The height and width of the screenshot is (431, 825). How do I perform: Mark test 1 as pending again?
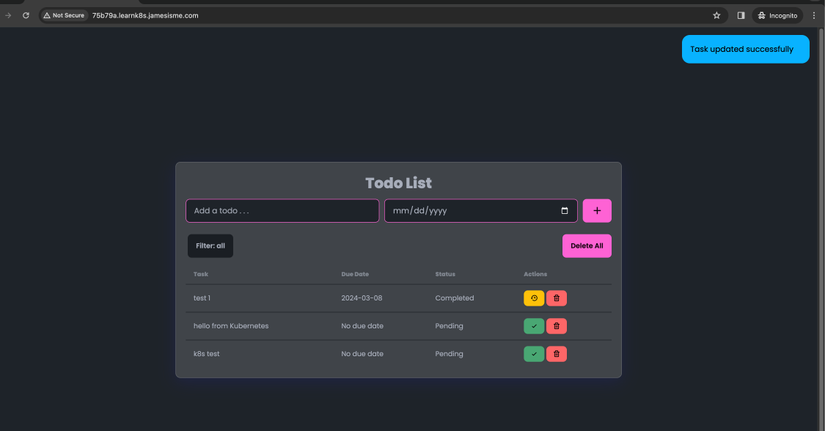tap(534, 298)
